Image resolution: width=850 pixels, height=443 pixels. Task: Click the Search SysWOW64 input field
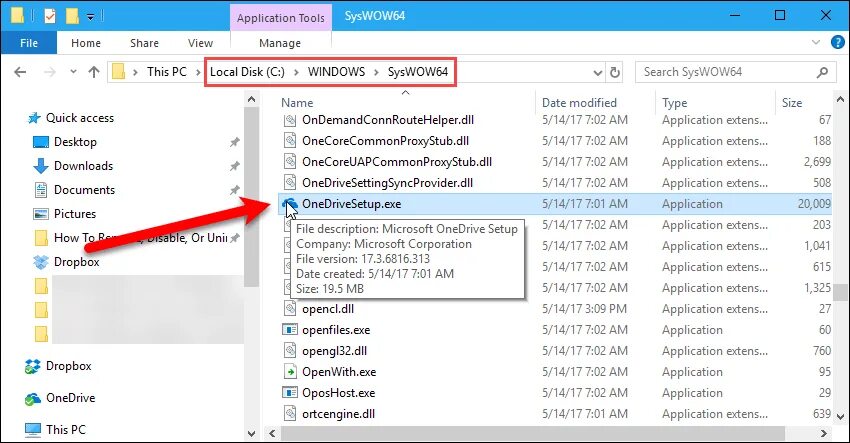(724, 72)
